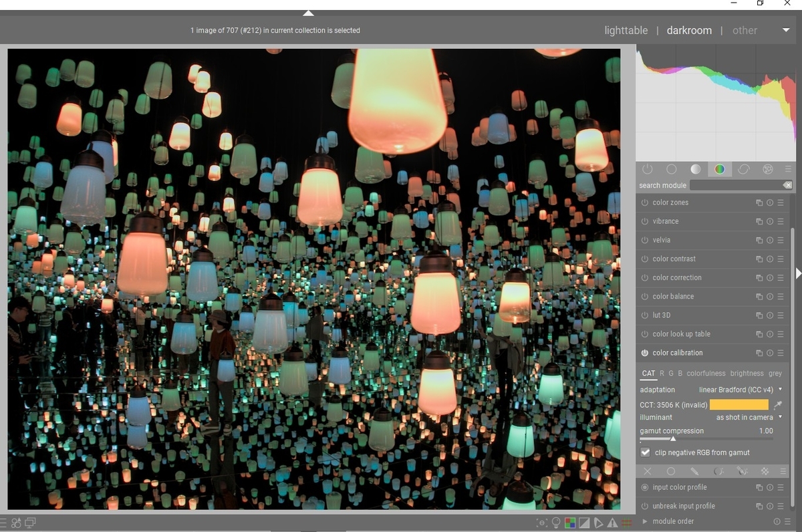Toggle softproofing icon in bottom toolbar
This screenshot has height=532, width=802.
pos(598,523)
